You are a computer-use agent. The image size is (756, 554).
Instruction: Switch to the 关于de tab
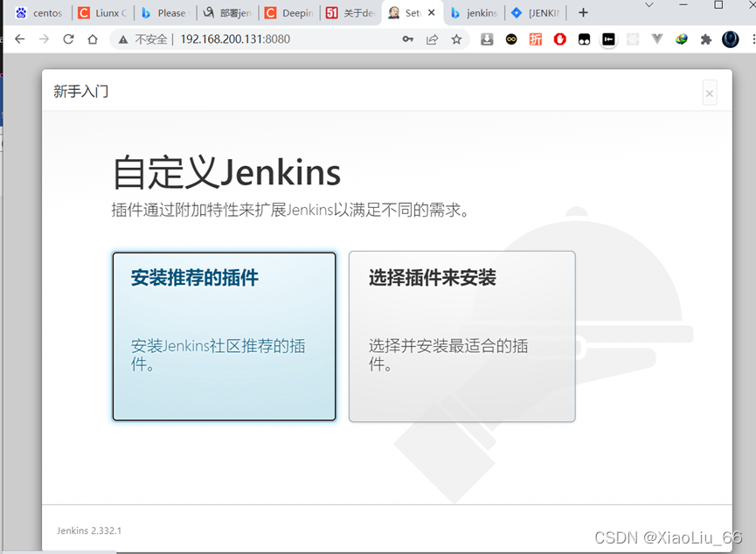tap(351, 13)
